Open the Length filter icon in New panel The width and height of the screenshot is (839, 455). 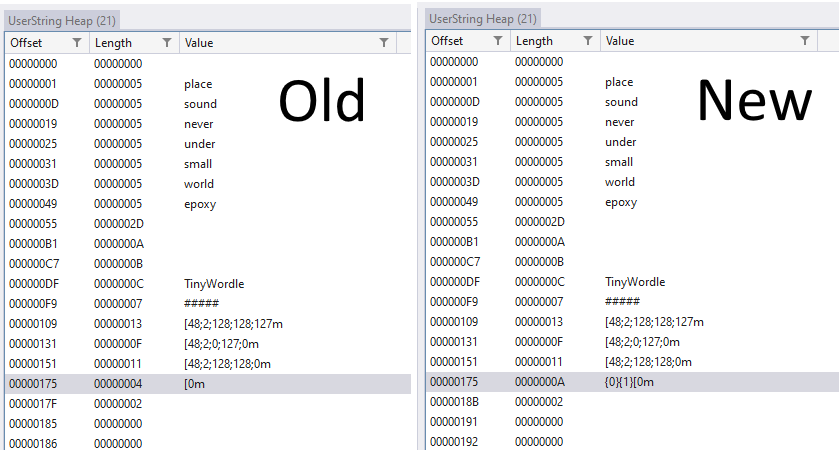(588, 41)
